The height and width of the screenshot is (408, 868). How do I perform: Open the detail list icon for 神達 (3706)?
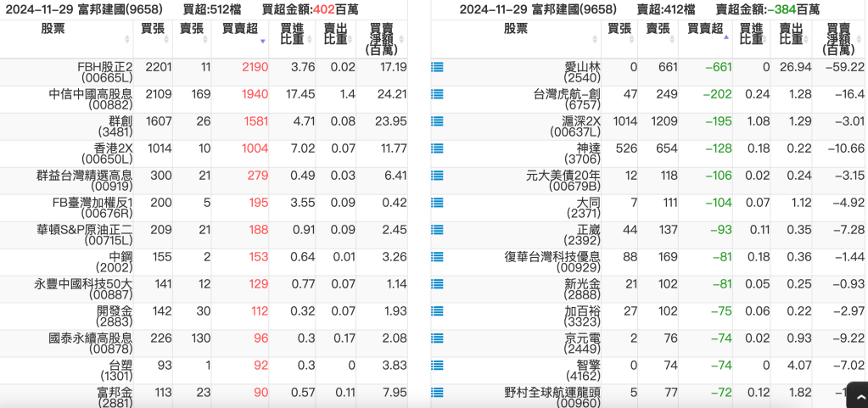(x=437, y=148)
